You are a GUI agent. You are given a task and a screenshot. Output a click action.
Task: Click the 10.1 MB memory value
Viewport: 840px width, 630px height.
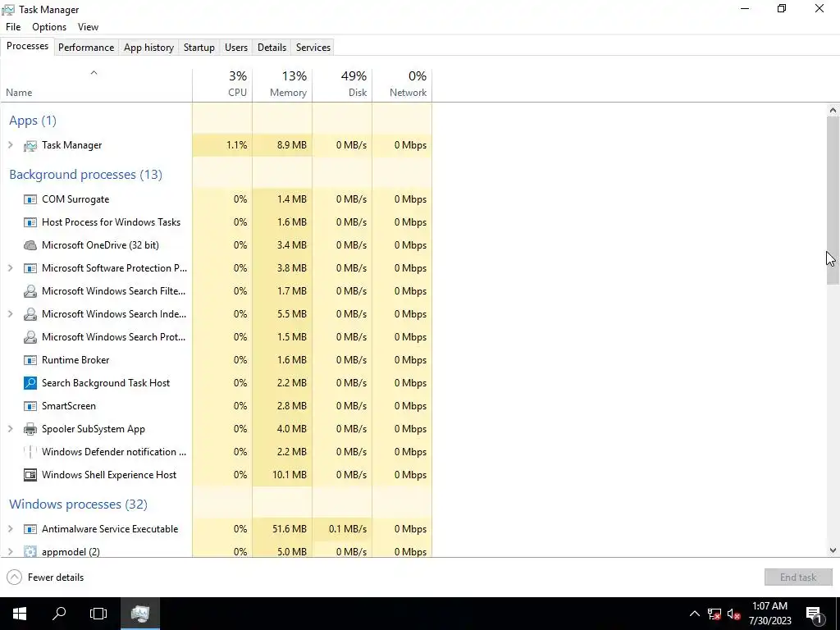click(290, 475)
